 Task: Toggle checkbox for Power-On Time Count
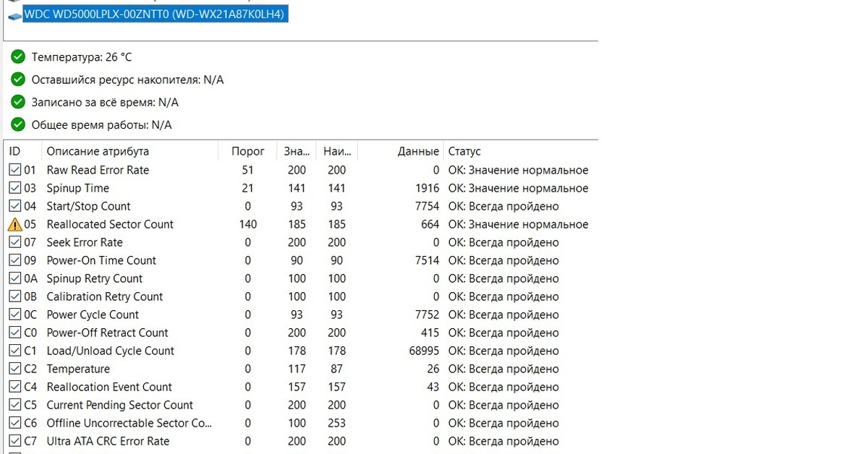tap(14, 260)
